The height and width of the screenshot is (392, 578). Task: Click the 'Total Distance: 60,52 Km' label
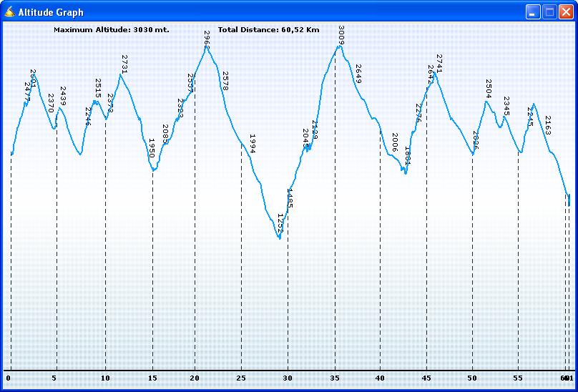(x=268, y=30)
